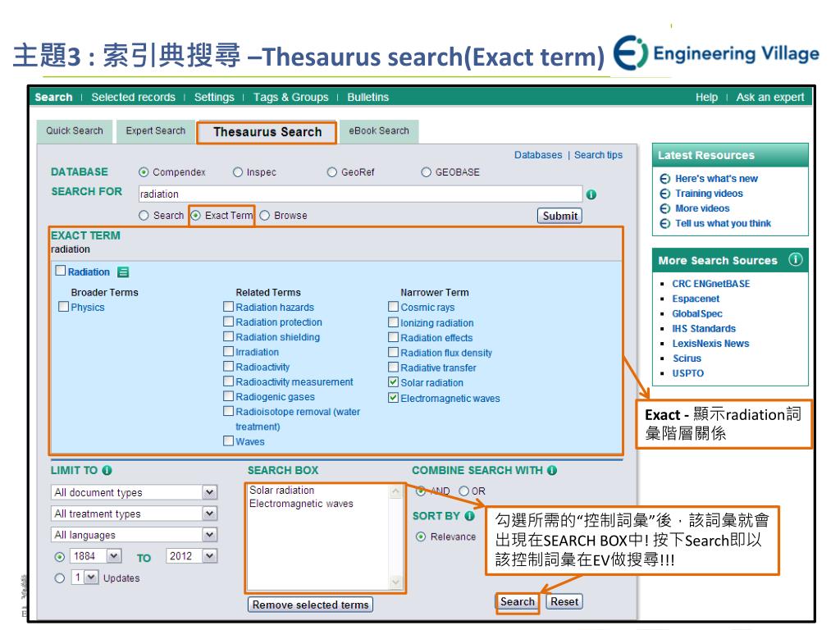Screen dimensions: 840x630
Task: Check the Radiogenic gases checkbox
Action: pos(229,396)
